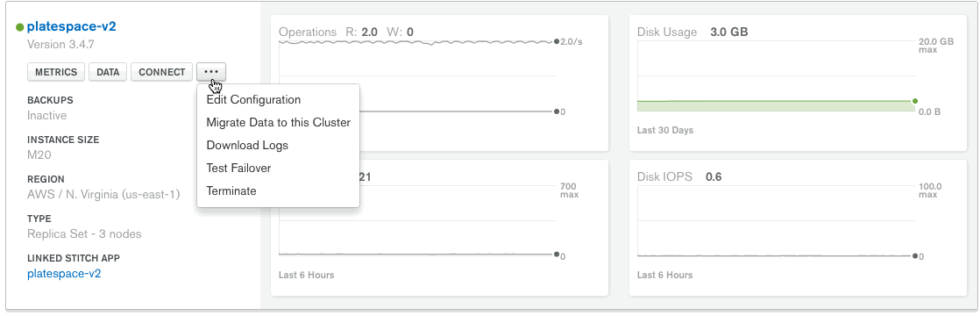The image size is (980, 316).
Task: Click the Operations 2.0/s endpoint marker
Action: 557,42
